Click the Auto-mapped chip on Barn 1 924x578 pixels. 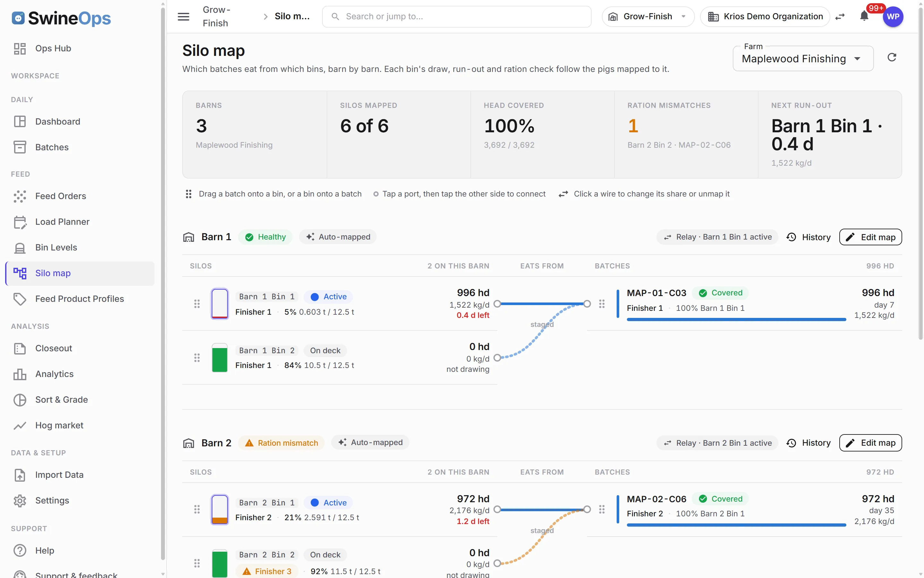point(338,237)
